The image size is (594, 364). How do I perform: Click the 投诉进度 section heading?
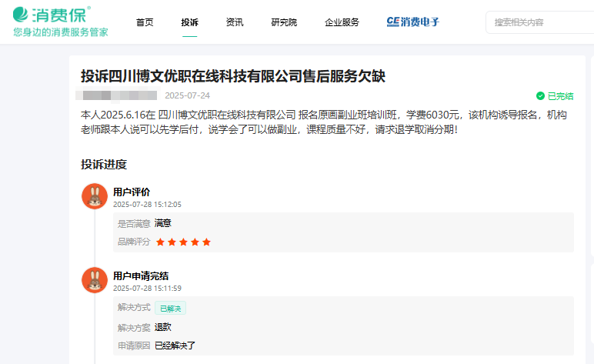[104, 165]
